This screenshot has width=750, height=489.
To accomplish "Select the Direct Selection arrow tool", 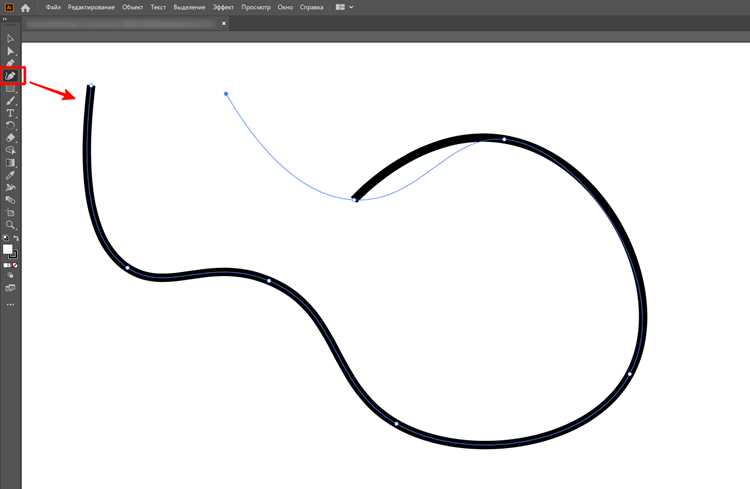I will pos(10,51).
